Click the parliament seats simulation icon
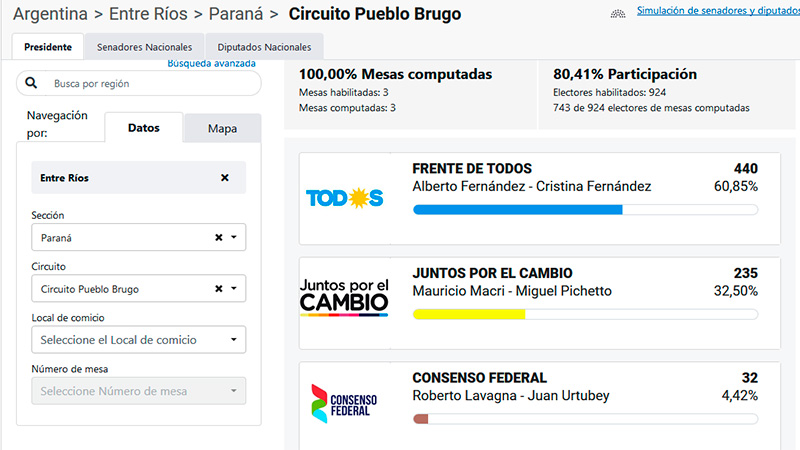This screenshot has height=450, width=800. pyautogui.click(x=618, y=13)
